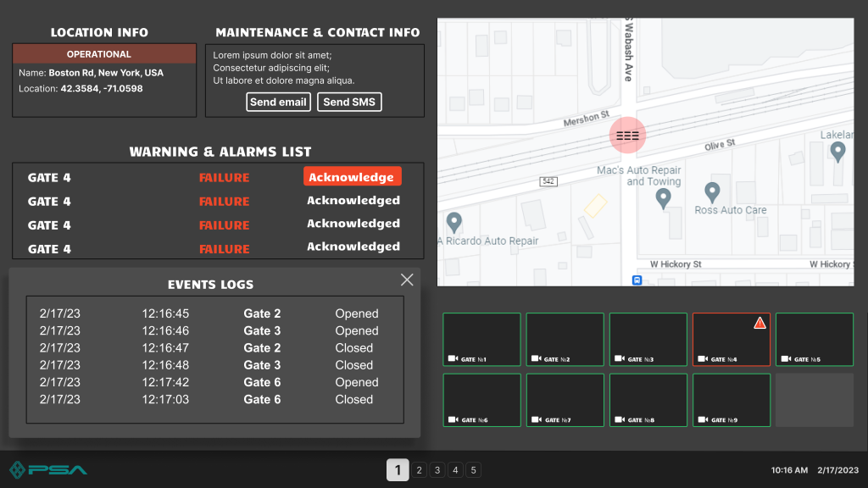Open Gate №5 camera feed
The height and width of the screenshot is (488, 868).
point(815,339)
